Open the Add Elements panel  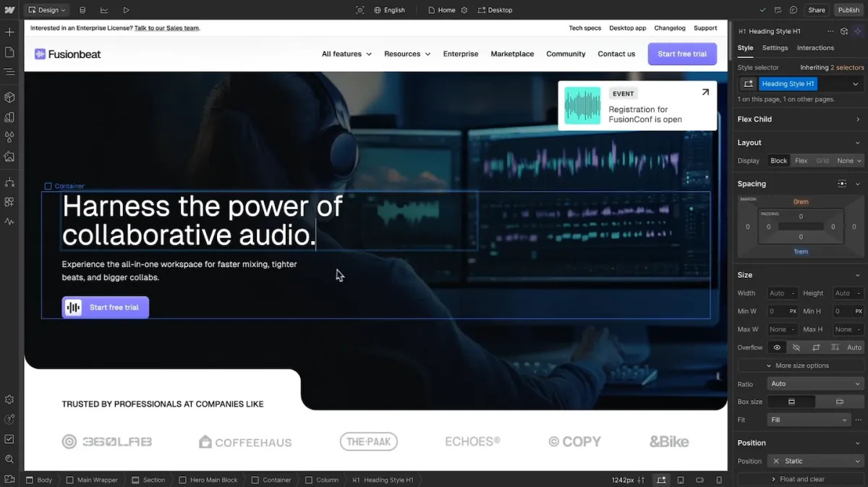click(x=9, y=32)
